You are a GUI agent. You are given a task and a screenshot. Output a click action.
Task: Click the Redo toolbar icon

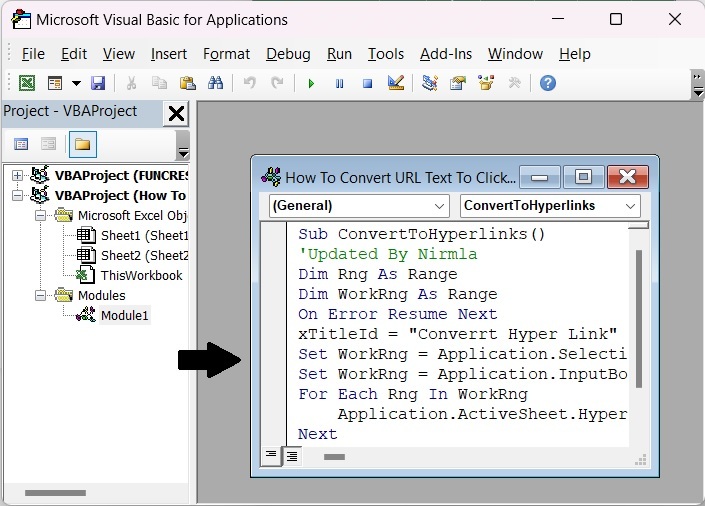[x=277, y=83]
